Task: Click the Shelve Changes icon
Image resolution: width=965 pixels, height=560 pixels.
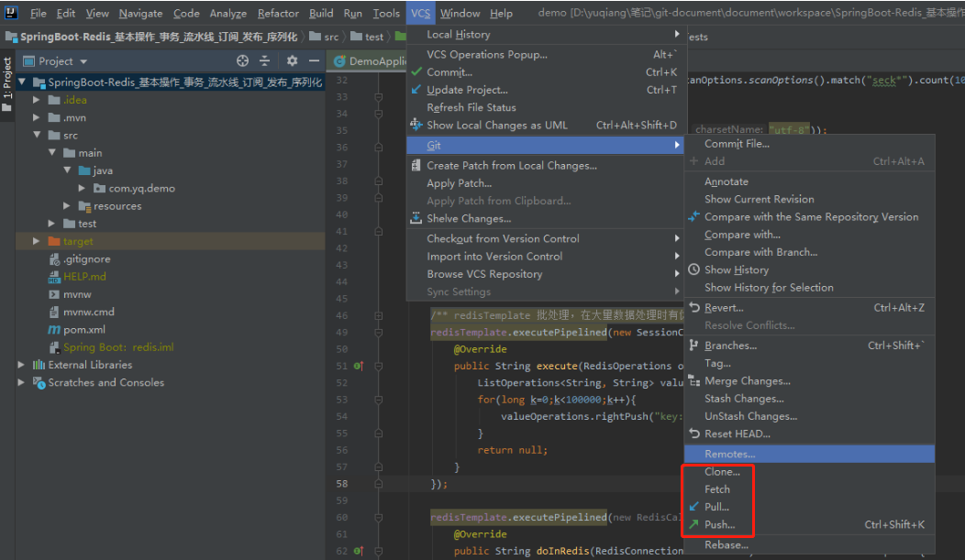Action: [416, 218]
